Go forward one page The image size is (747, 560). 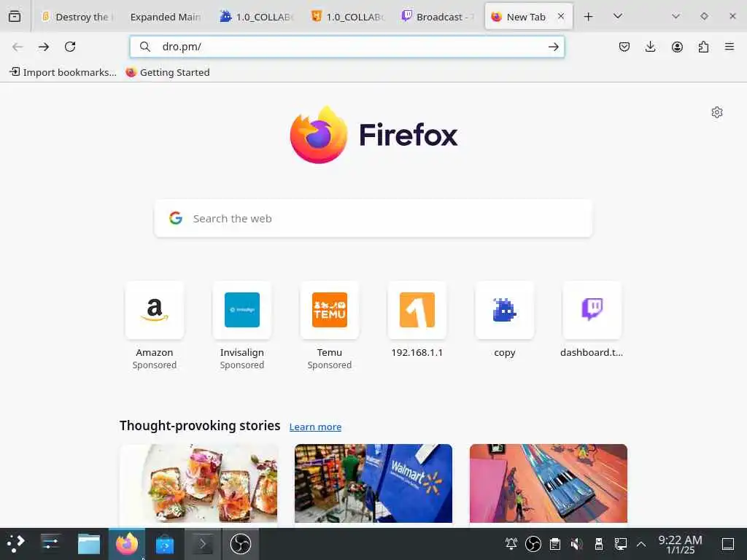pos(44,47)
